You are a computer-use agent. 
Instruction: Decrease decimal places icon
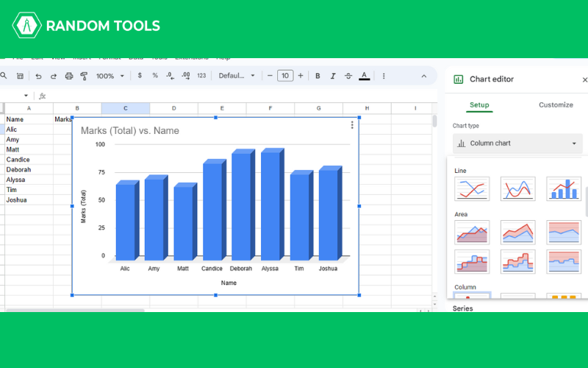click(x=171, y=76)
